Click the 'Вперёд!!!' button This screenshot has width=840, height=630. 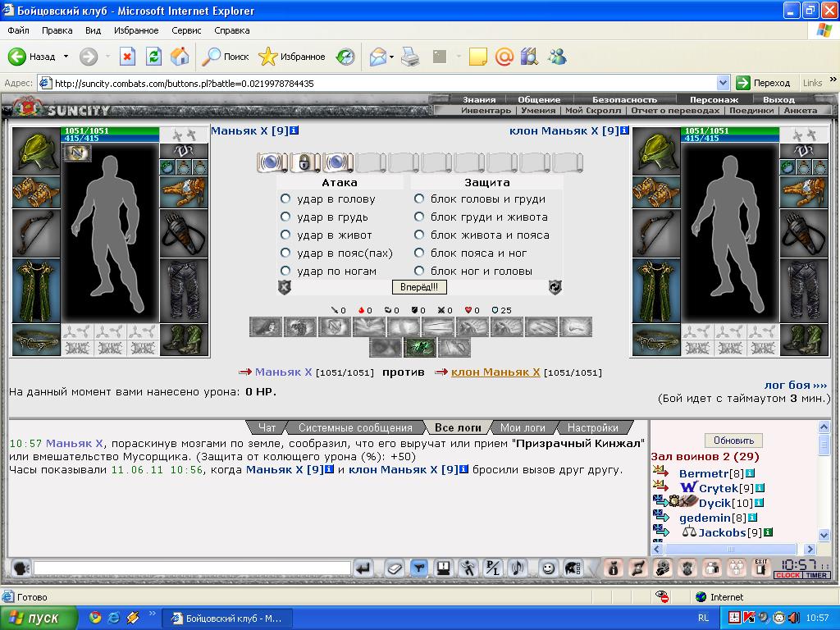click(419, 287)
